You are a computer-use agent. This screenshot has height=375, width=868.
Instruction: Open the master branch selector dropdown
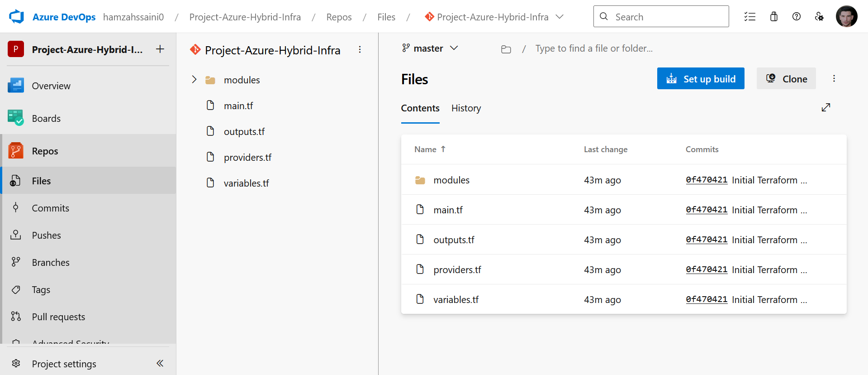coord(430,48)
